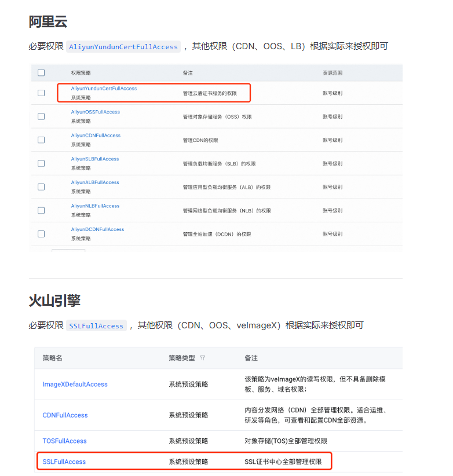Click the 火山引擎 section heading
The width and height of the screenshot is (453, 476).
coord(54,301)
